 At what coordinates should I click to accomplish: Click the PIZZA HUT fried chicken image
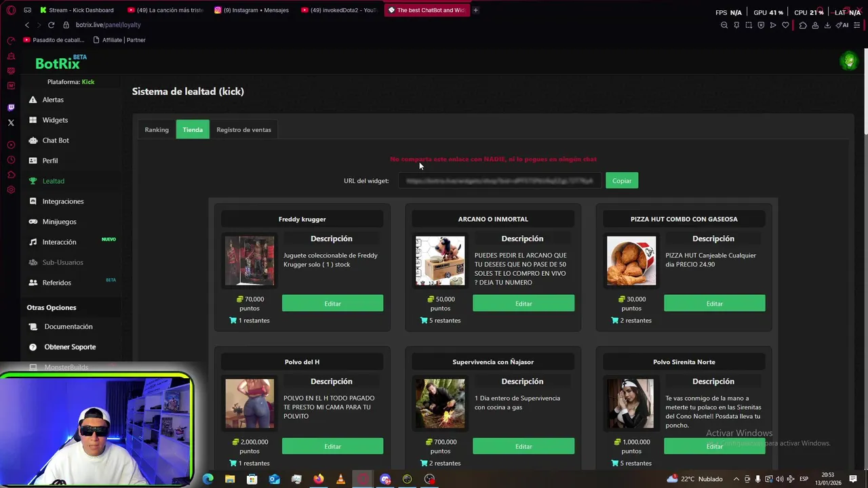coord(631,261)
